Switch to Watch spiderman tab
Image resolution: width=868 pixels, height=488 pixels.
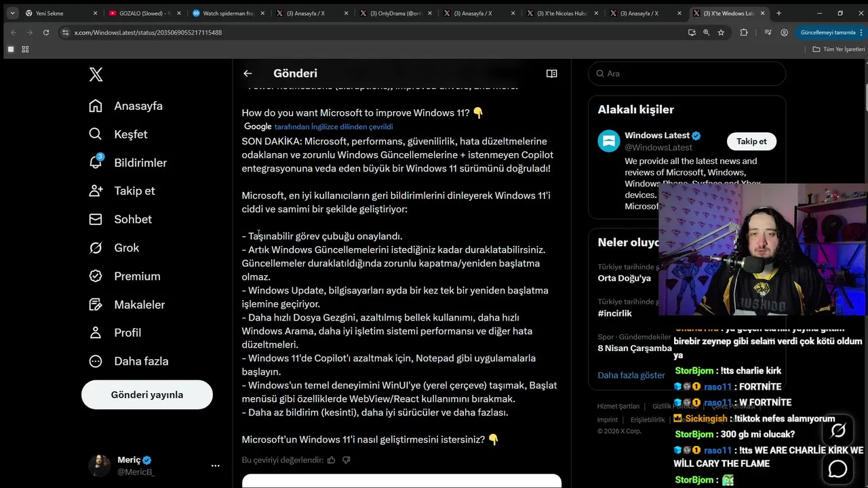[x=229, y=13]
